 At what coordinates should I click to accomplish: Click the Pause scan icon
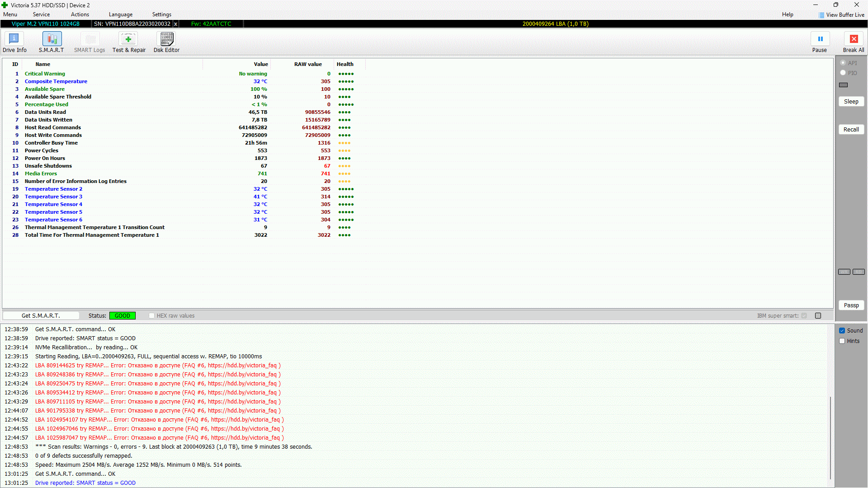point(820,39)
